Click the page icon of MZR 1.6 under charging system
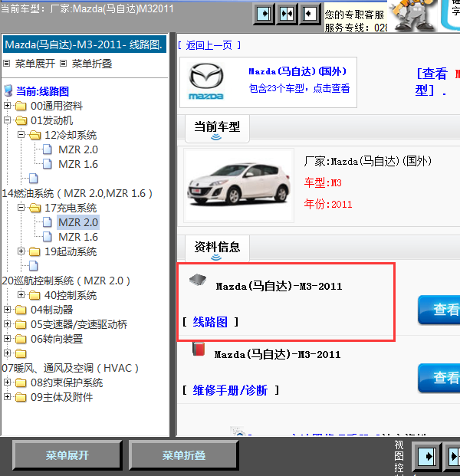The image size is (460, 476). [48, 237]
